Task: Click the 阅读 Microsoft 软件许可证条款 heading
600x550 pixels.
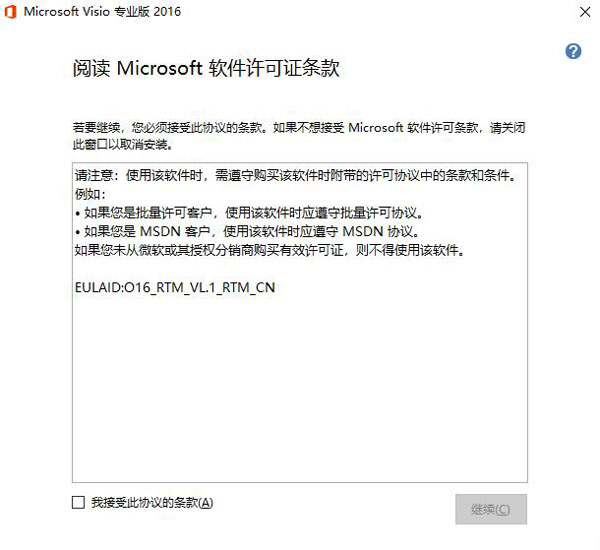Action: click(x=206, y=69)
